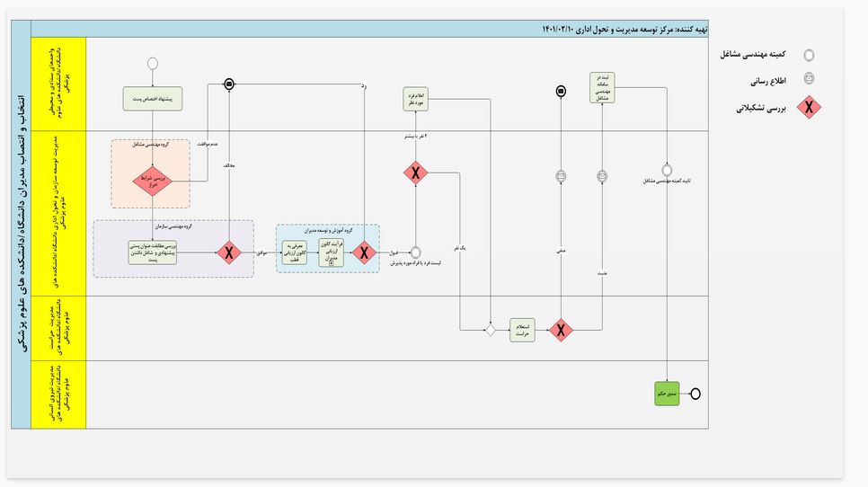868x487 pixels.
Task: Select the terminate end event above 'مخالف' line
Action: pyautogui.click(x=229, y=84)
